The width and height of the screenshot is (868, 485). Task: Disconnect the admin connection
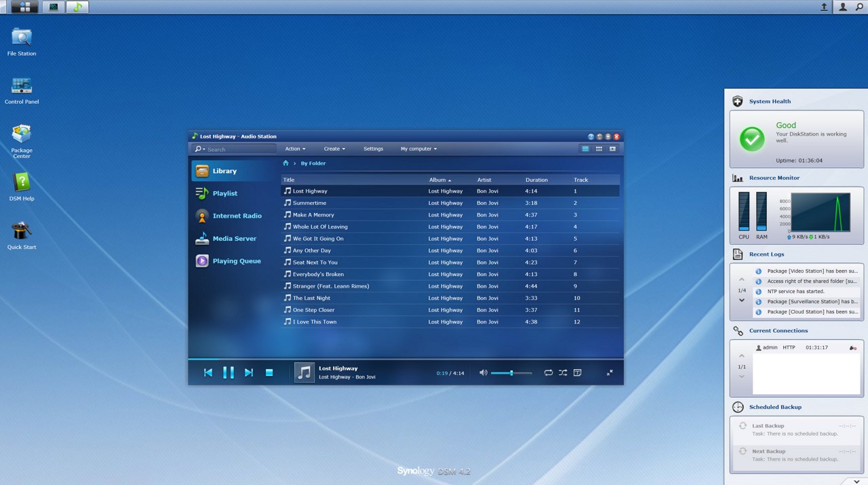point(852,347)
